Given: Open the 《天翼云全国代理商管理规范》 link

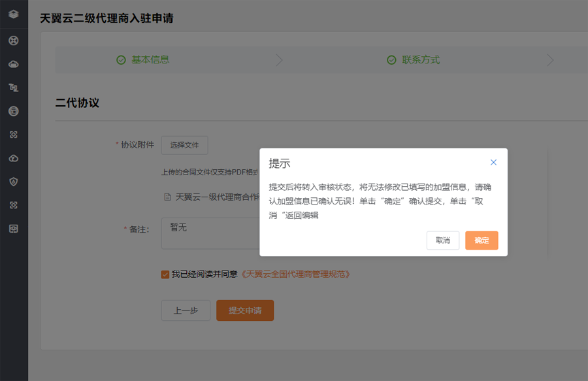Looking at the screenshot, I should [x=295, y=274].
